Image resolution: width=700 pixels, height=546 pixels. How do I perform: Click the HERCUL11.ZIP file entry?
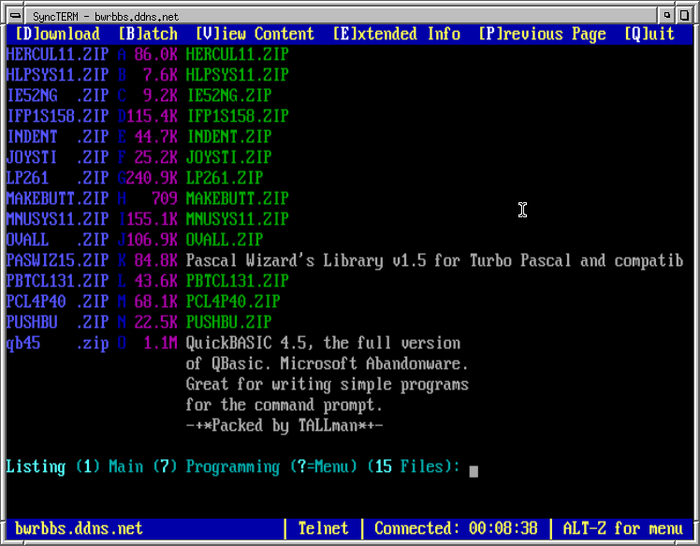click(x=58, y=54)
